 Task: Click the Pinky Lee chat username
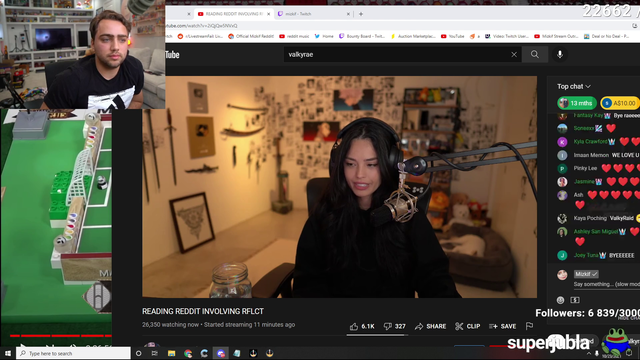pyautogui.click(x=585, y=168)
